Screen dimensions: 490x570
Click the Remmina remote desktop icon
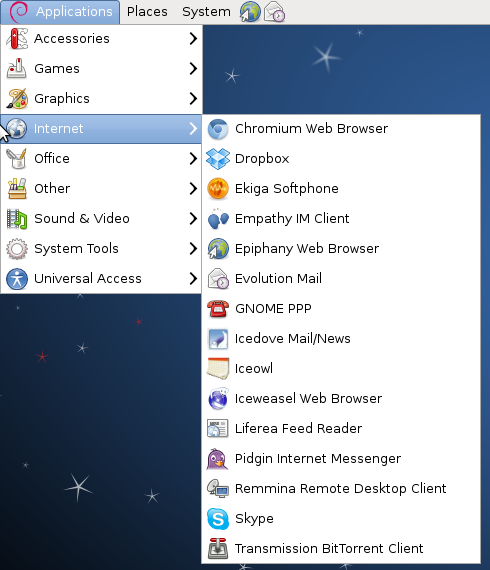click(x=218, y=489)
